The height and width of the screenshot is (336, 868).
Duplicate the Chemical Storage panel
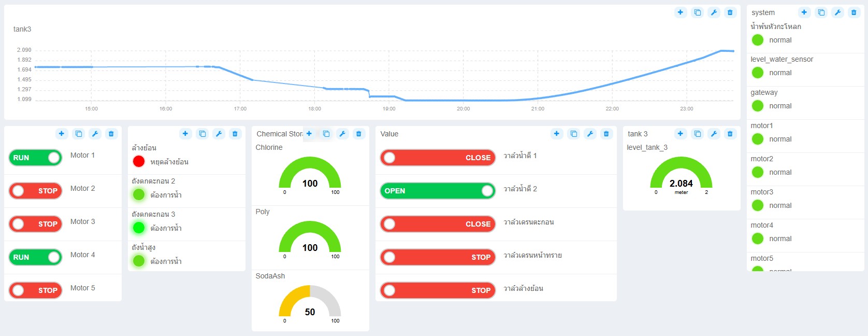pos(326,134)
